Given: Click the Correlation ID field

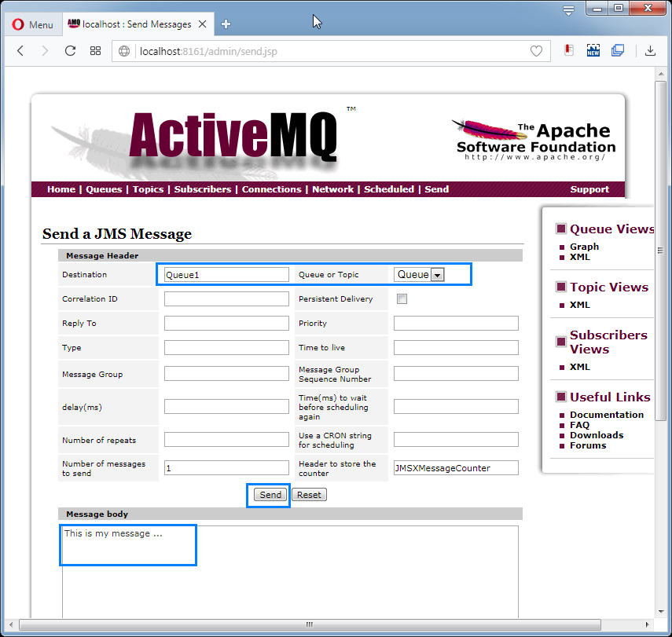Looking at the screenshot, I should point(226,299).
